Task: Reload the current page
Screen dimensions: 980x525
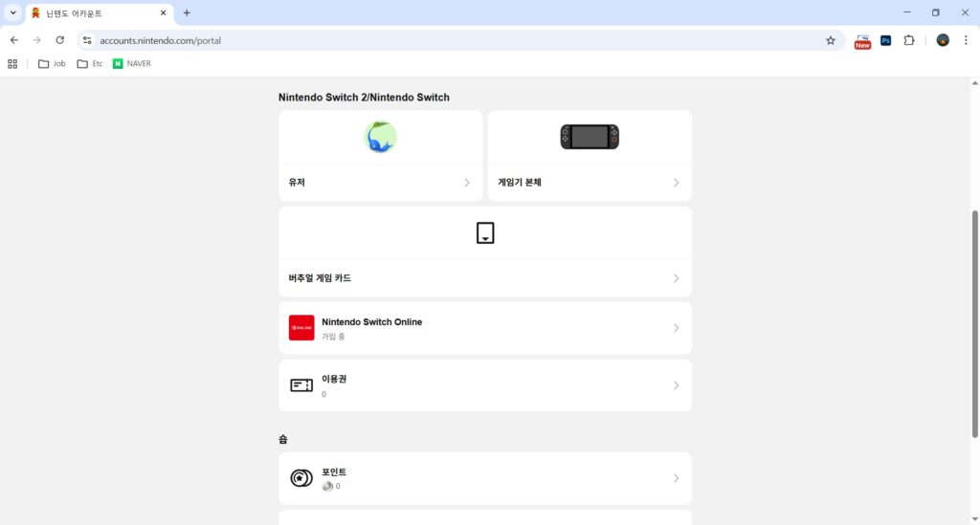Action: 60,40
